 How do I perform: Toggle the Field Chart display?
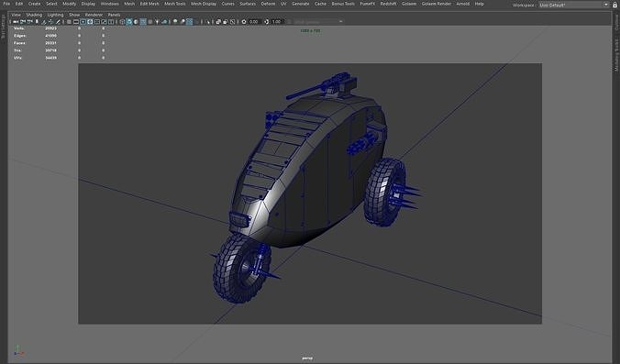(97, 22)
